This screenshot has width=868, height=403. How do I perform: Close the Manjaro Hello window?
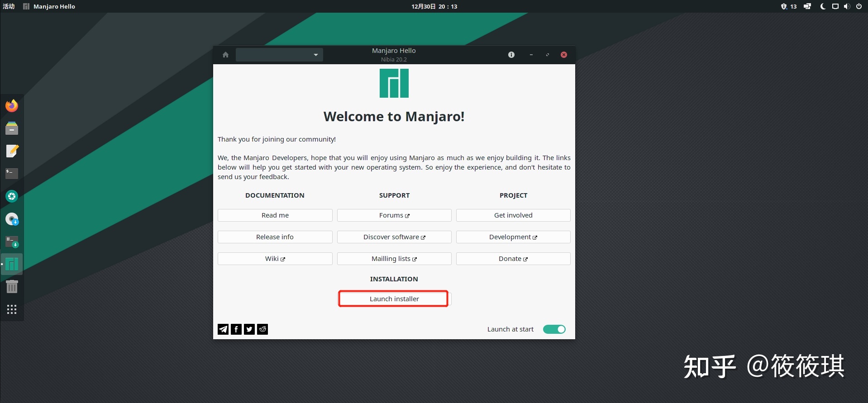pyautogui.click(x=564, y=55)
